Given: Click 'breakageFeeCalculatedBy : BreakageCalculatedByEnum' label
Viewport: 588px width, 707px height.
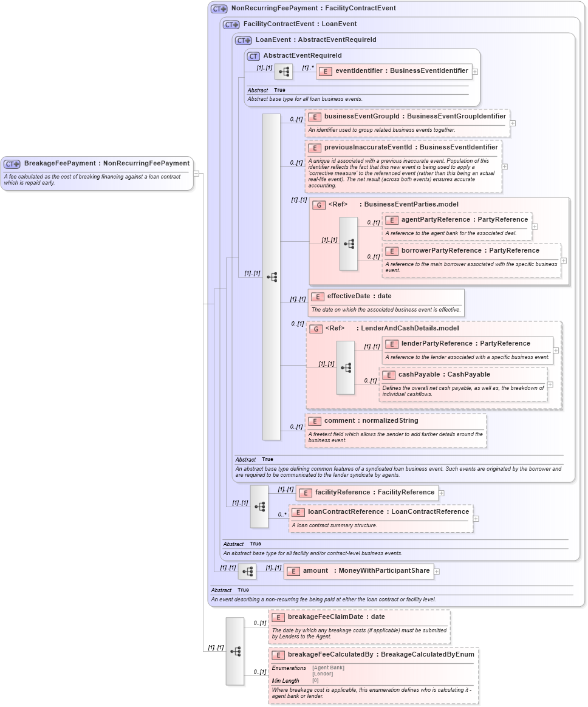Looking at the screenshot, I should click(381, 655).
